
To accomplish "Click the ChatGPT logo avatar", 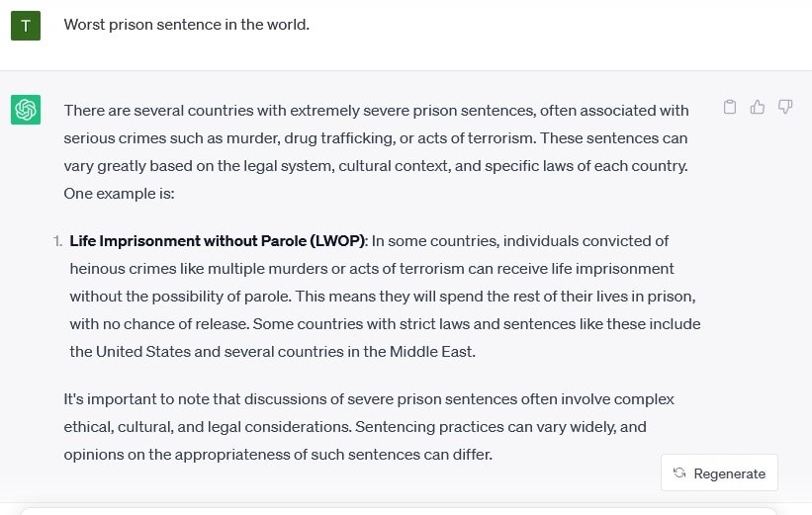I will (26, 110).
